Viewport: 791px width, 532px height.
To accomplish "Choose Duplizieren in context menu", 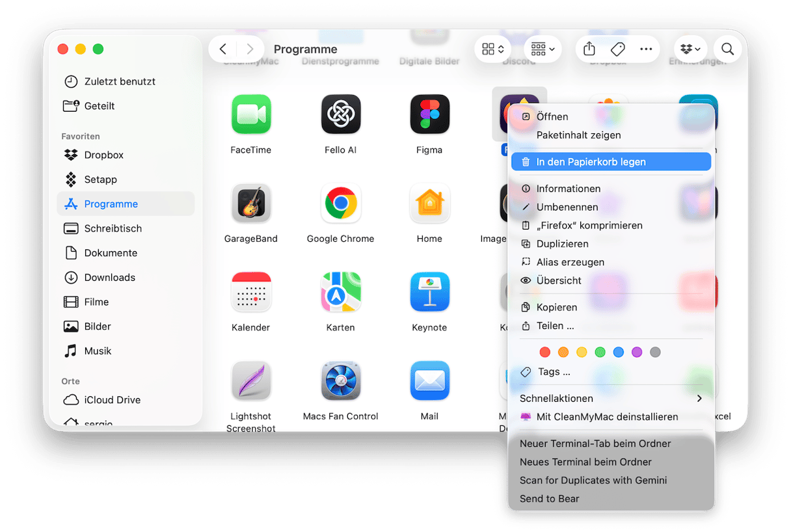I will click(x=611, y=244).
